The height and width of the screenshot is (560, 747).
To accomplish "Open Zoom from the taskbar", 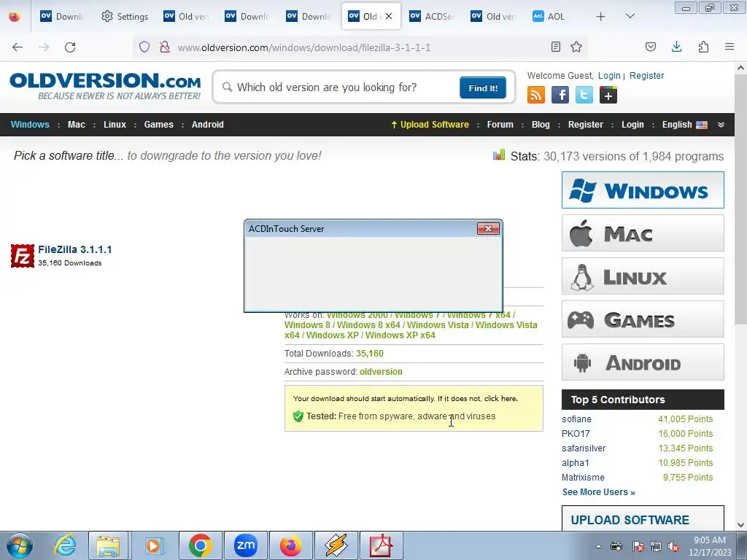I will [246, 545].
